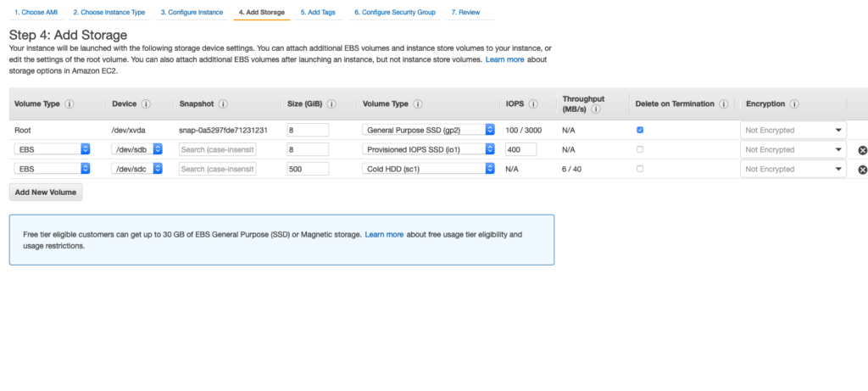Screen dimensions: 868x391
Task: Go to the 5. Add Tags tab
Action: click(x=319, y=13)
